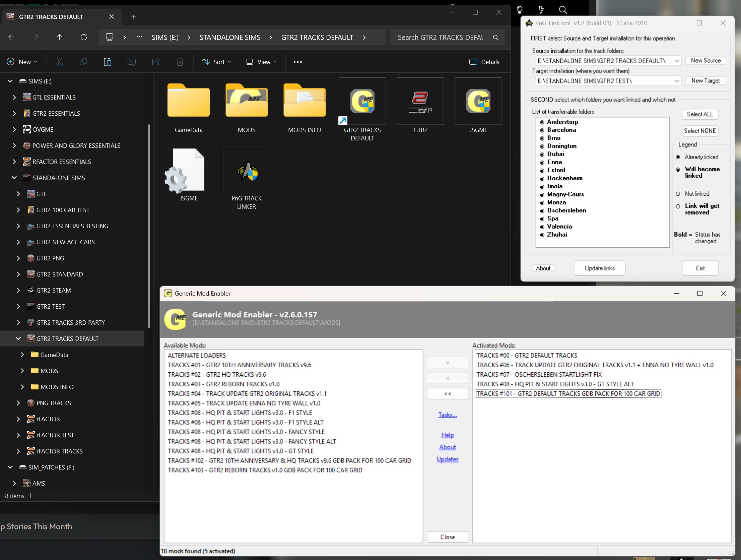
Task: Open the View menu
Action: [x=261, y=62]
